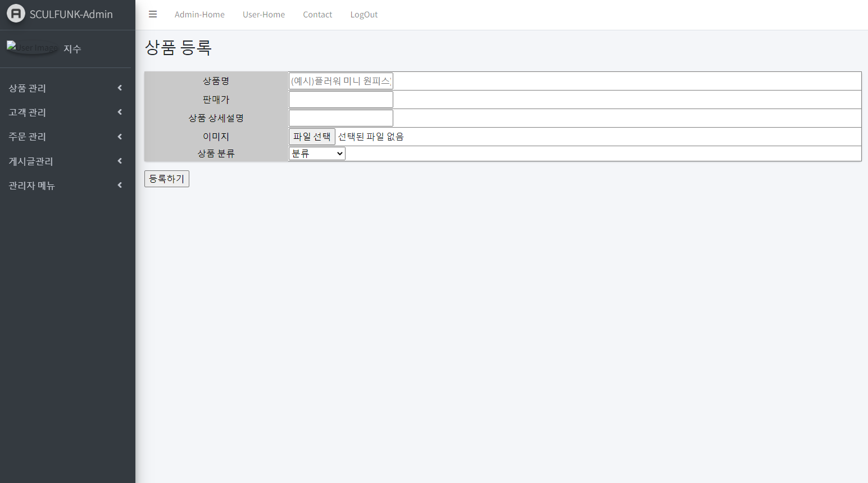Viewport: 868px width, 483px height.
Task: Click the chevron next to 상품 관리
Action: coord(120,88)
